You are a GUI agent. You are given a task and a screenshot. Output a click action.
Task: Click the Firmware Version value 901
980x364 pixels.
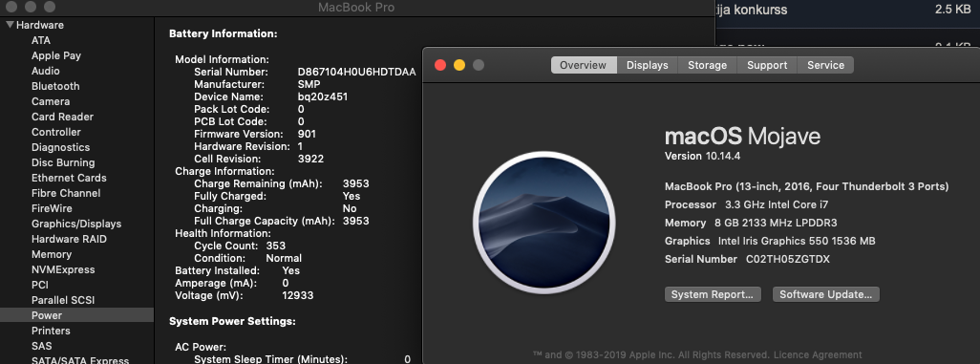coord(307,134)
